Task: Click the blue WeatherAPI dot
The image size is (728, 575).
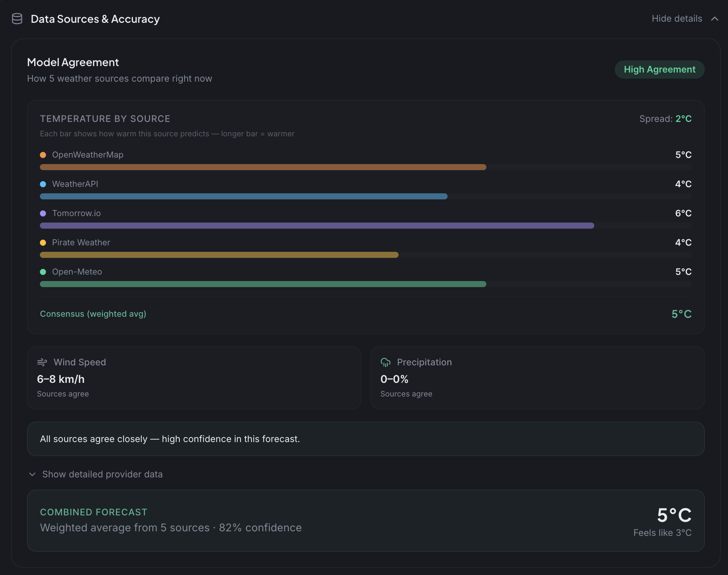Action: [43, 184]
